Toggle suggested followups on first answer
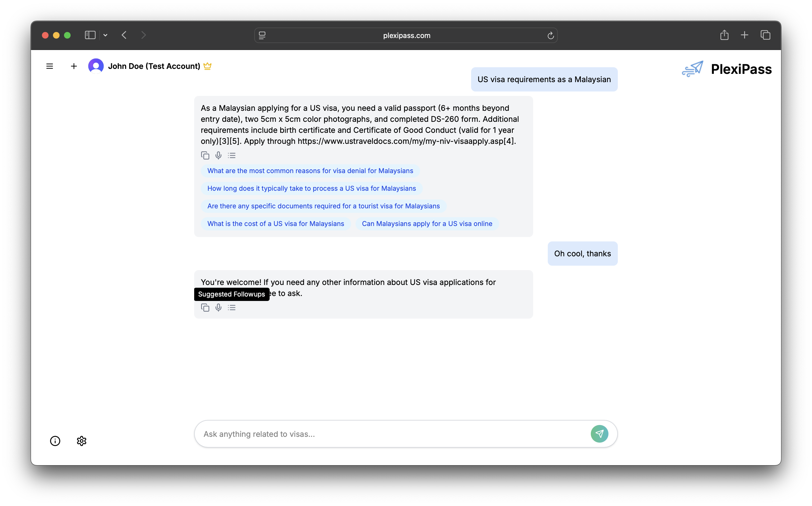The height and width of the screenshot is (506, 812). (232, 156)
